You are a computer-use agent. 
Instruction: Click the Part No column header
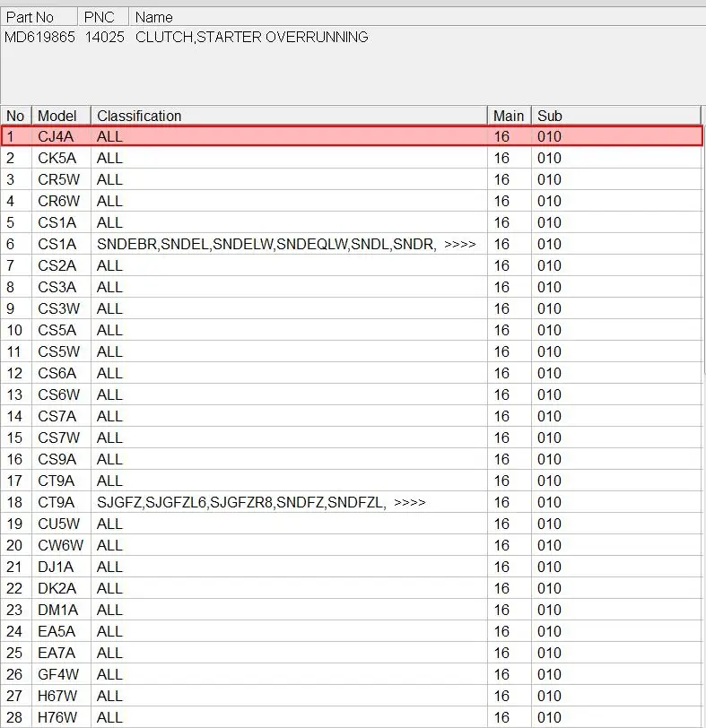click(x=39, y=17)
